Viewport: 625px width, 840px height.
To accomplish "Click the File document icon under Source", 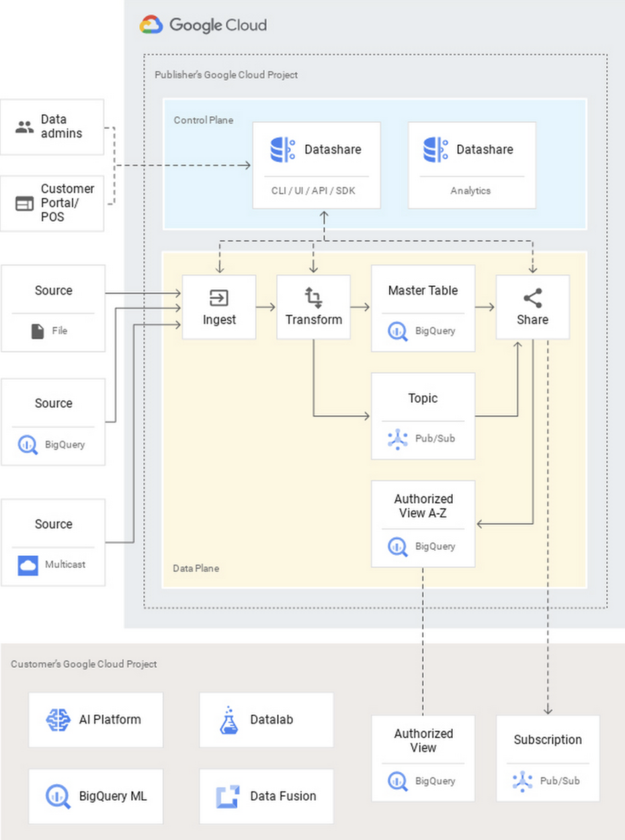I will (38, 331).
